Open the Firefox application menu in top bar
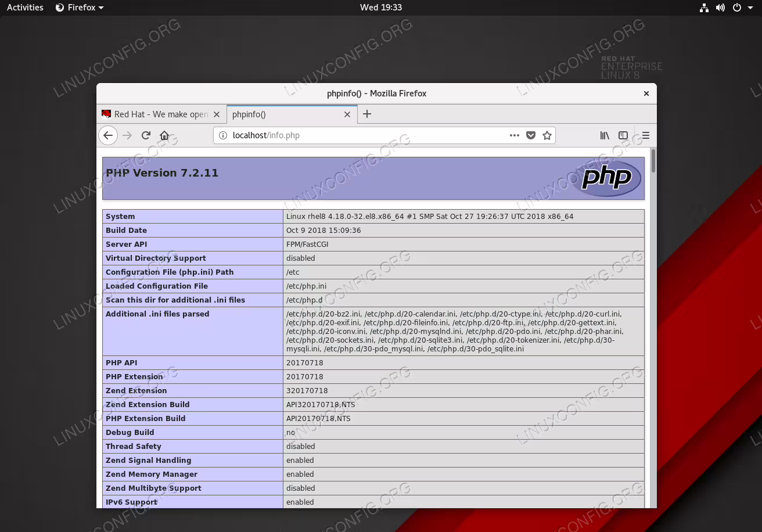 tap(80, 8)
